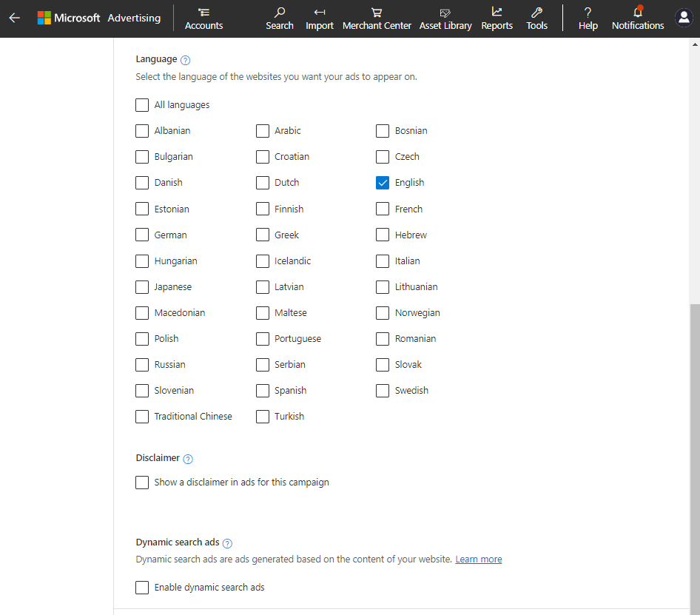The image size is (700, 615).
Task: Open the Import tool
Action: pos(320,13)
